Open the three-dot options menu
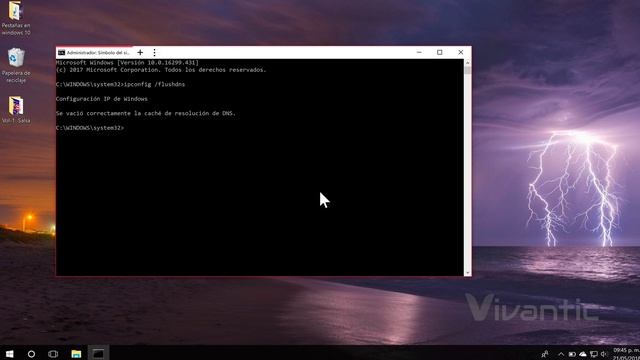 point(154,52)
